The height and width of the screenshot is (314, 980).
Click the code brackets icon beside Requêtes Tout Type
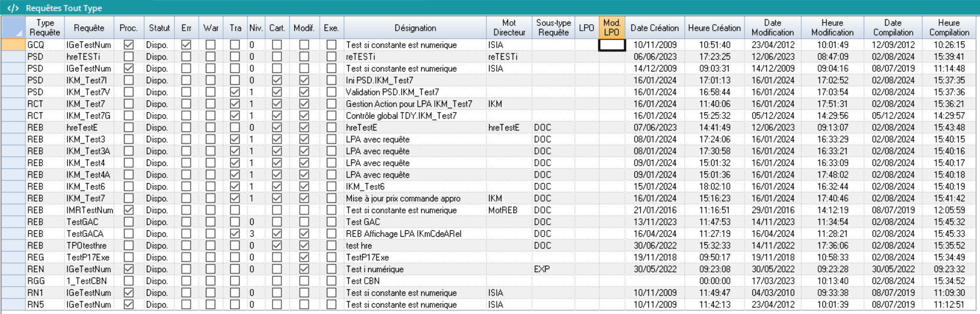click(13, 8)
